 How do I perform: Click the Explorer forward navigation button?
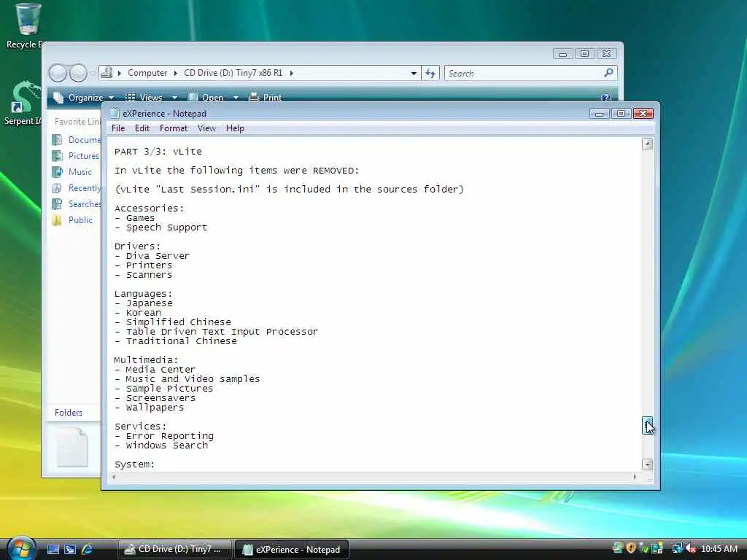[78, 73]
